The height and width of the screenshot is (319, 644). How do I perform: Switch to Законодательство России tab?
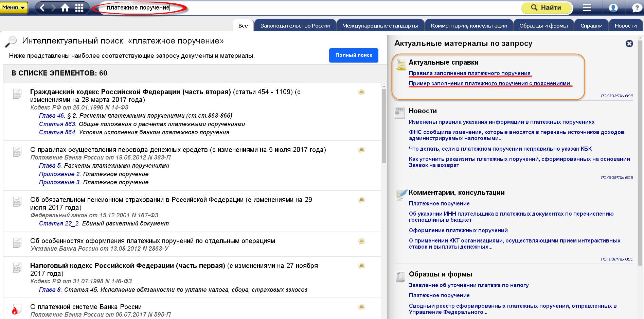pos(295,26)
